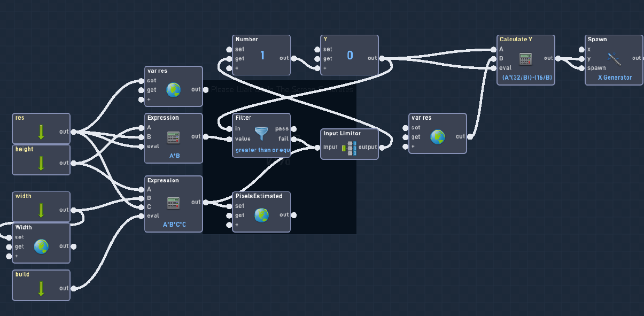
Task: Select the PixelsEstimated node title
Action: pyautogui.click(x=259, y=196)
